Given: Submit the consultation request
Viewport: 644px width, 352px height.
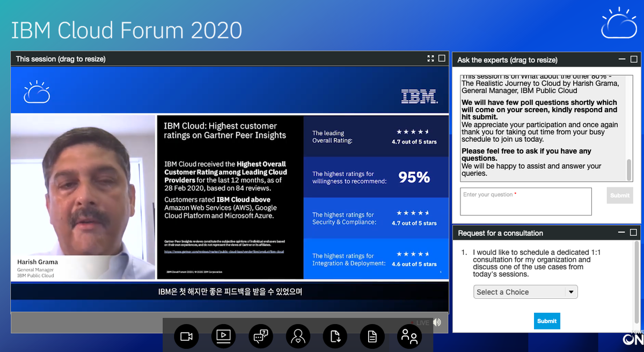Looking at the screenshot, I should point(547,321).
